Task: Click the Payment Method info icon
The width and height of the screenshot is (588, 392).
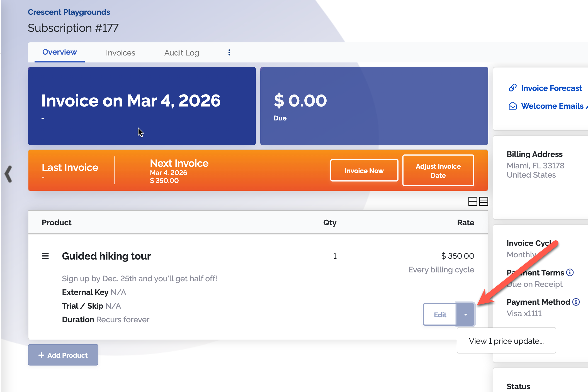Action: [x=576, y=302]
